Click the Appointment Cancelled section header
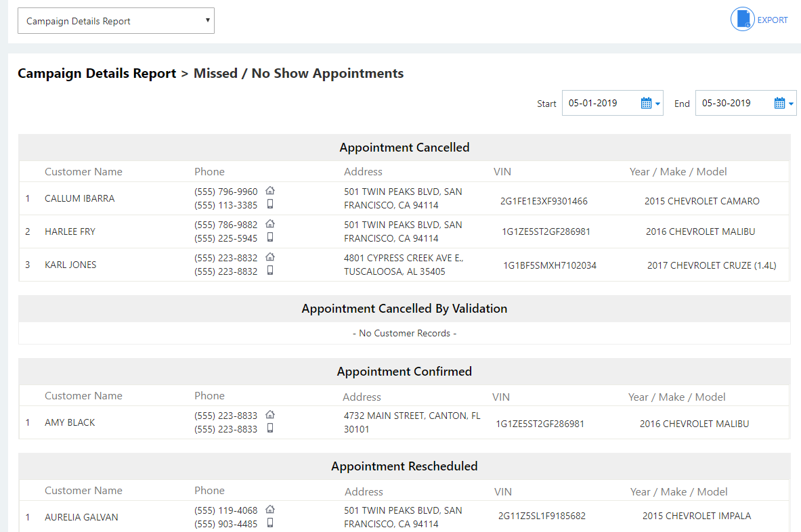This screenshot has height=532, width=801. point(405,148)
